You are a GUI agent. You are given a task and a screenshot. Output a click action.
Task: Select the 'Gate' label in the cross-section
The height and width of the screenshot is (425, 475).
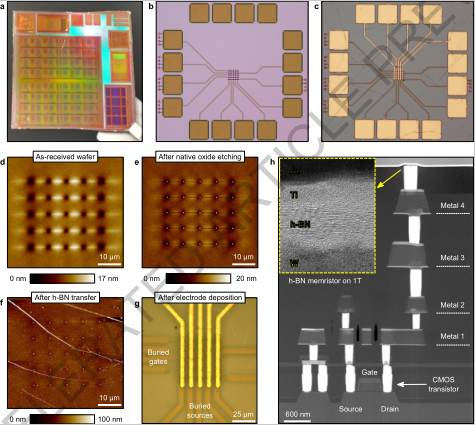coord(369,372)
